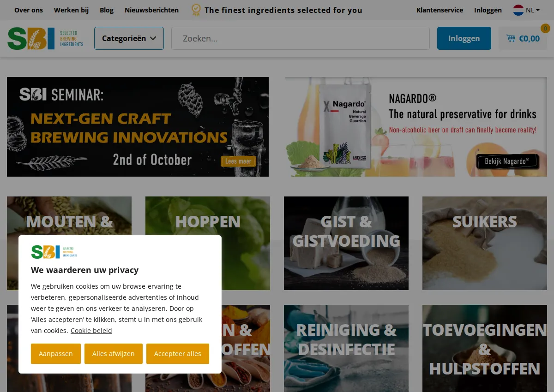Open the Reiniging & Desinfectie tile
The height and width of the screenshot is (392, 554).
tap(346, 348)
